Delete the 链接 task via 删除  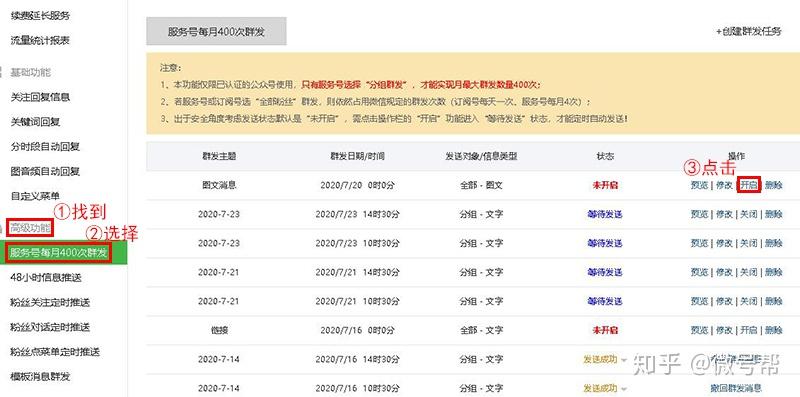[x=773, y=331]
